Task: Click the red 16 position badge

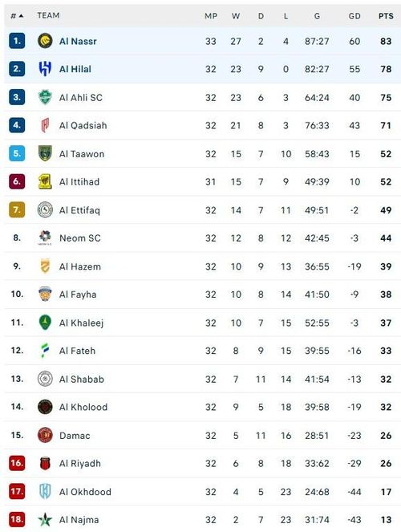Action: pyautogui.click(x=17, y=463)
